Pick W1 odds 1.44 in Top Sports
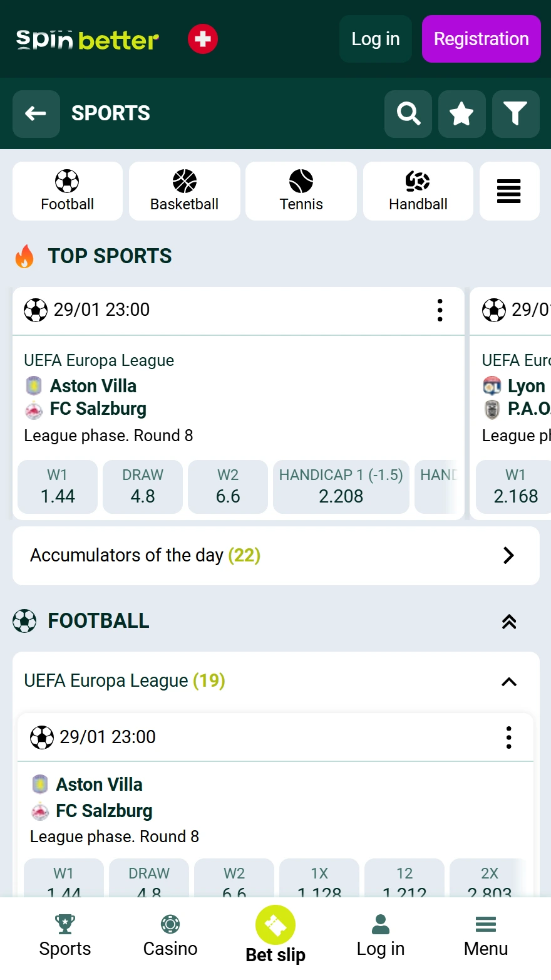 [58, 487]
